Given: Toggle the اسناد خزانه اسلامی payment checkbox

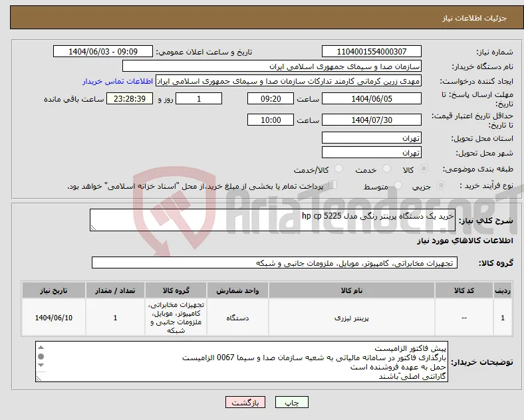Looking at the screenshot, I should (x=332, y=184).
